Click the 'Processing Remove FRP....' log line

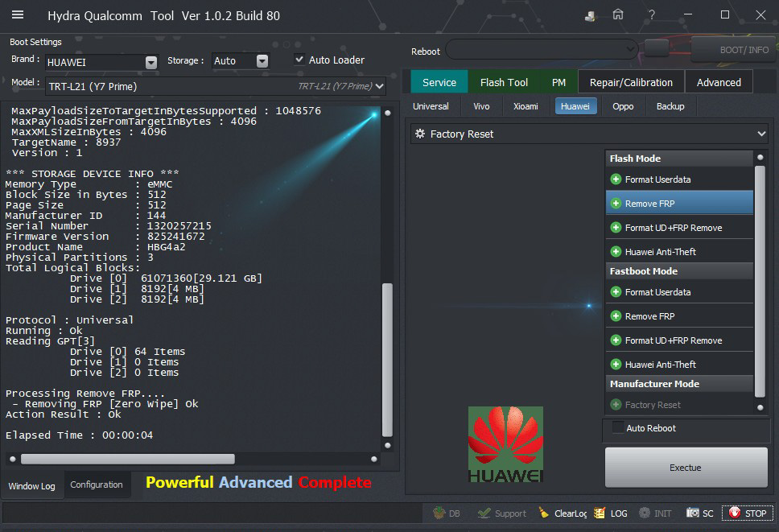click(x=85, y=394)
